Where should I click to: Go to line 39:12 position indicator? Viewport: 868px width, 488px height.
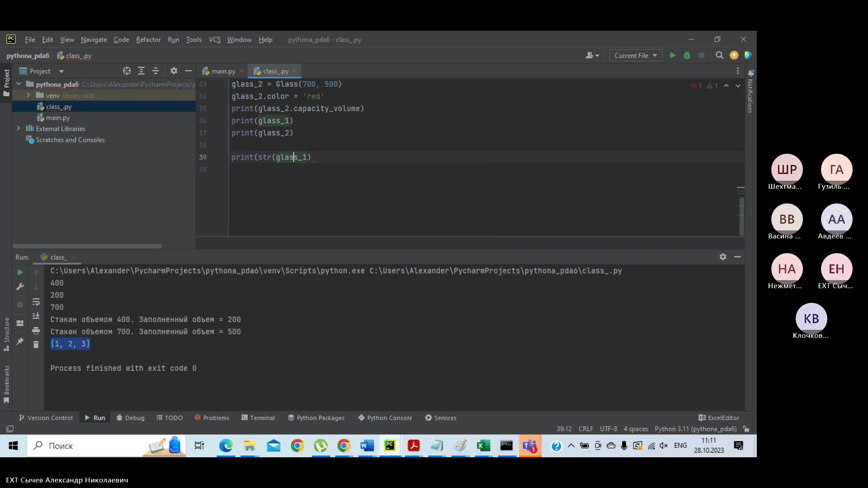pyautogui.click(x=564, y=429)
